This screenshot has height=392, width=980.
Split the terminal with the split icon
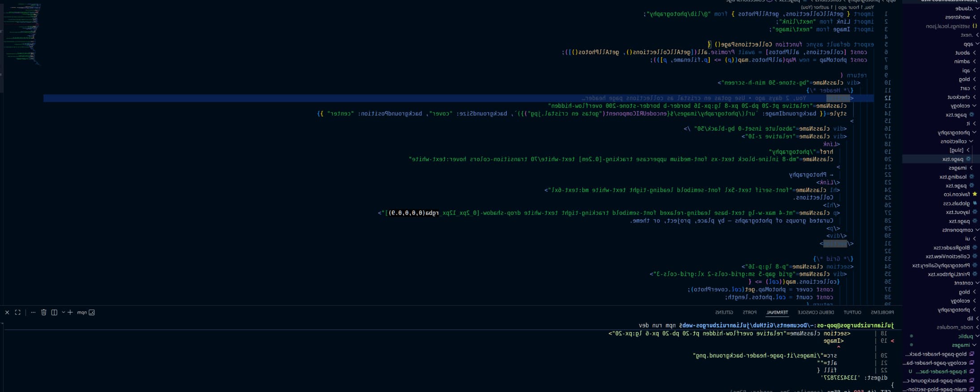(54, 312)
